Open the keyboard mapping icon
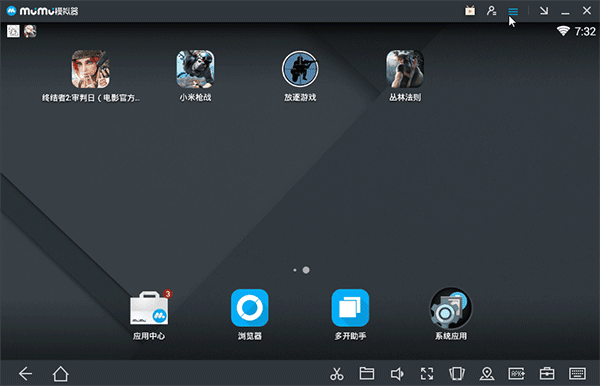 (x=577, y=373)
